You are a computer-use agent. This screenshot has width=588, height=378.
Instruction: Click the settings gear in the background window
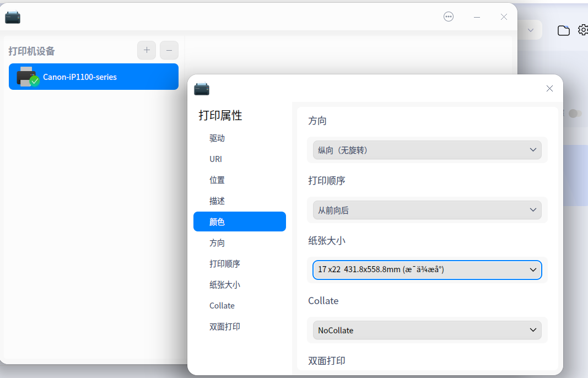pos(583,30)
